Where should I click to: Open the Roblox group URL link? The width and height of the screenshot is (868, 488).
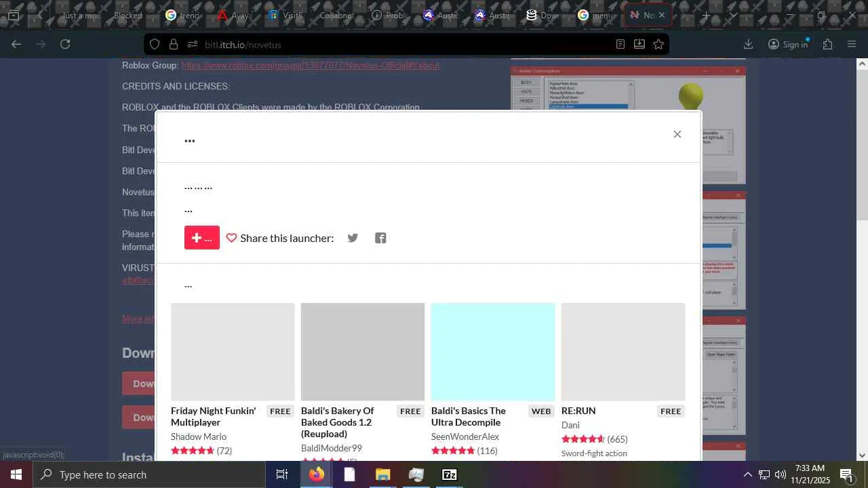point(310,66)
